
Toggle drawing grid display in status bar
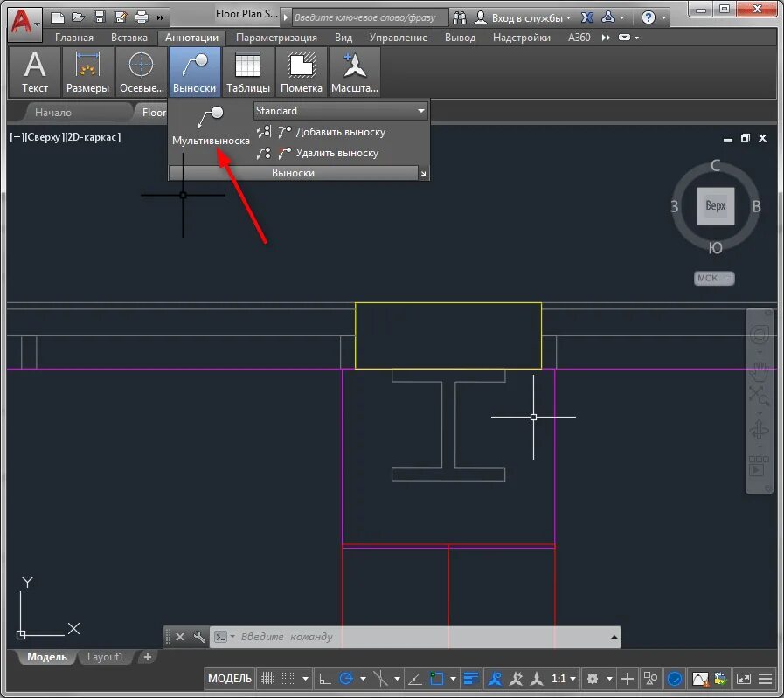tap(267, 679)
